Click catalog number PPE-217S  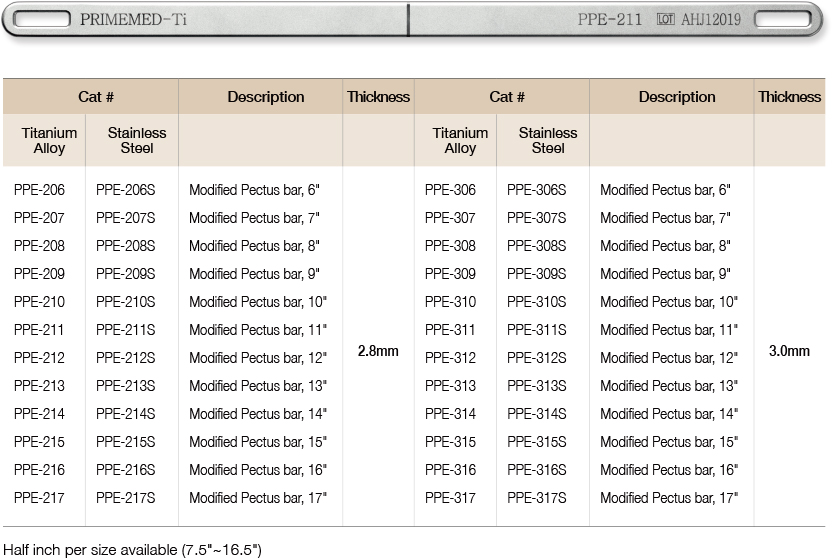tap(126, 498)
